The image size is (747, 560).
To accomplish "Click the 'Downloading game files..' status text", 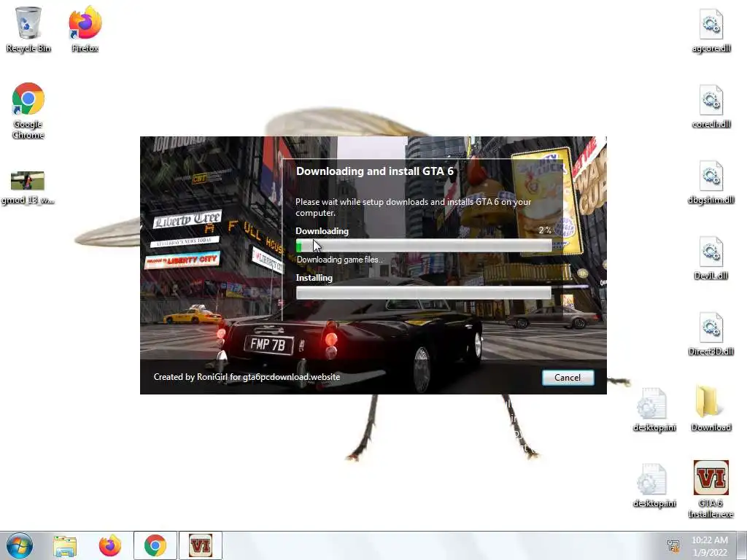I will click(339, 260).
